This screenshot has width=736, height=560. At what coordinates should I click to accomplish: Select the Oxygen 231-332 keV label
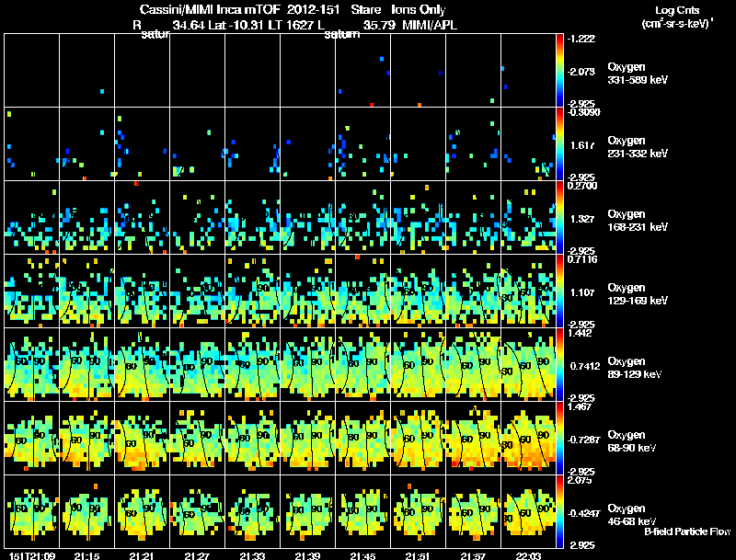tap(637, 147)
